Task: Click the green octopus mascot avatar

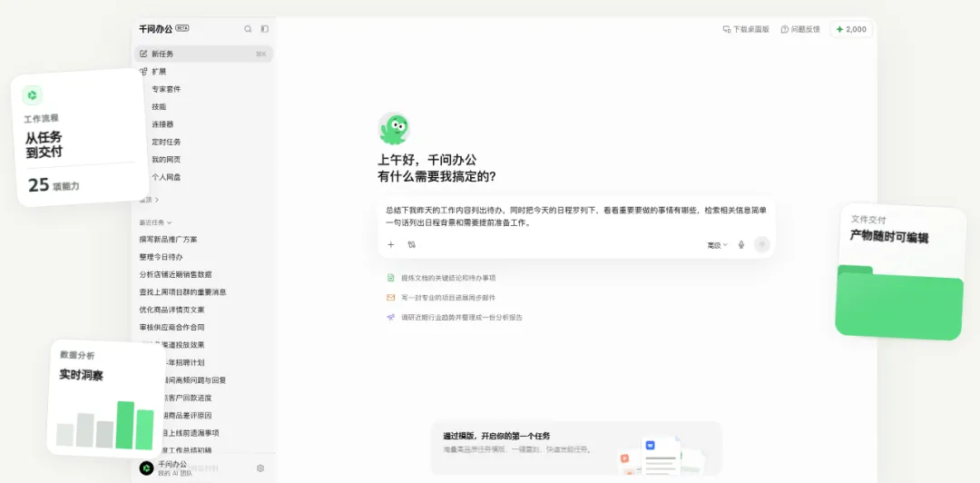Action: coord(394,129)
